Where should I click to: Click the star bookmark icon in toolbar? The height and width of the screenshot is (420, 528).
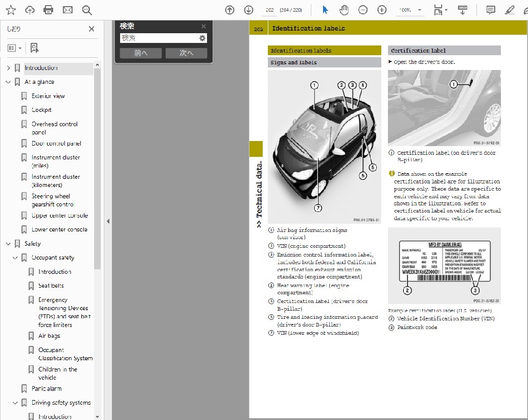pos(11,10)
